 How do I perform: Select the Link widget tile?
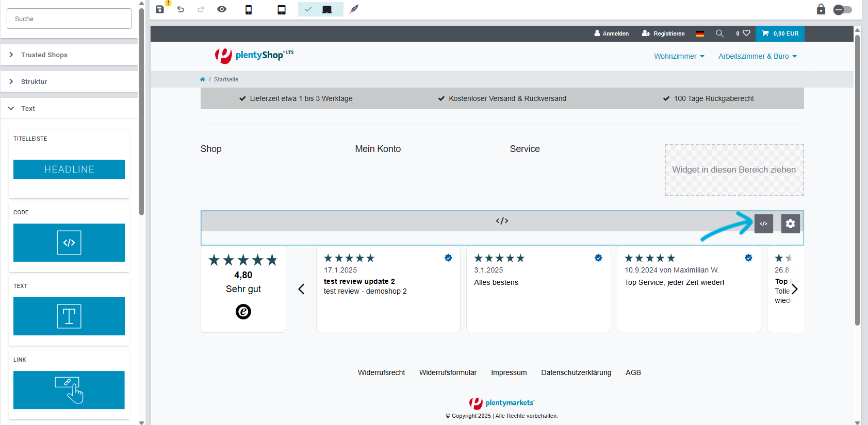click(69, 390)
